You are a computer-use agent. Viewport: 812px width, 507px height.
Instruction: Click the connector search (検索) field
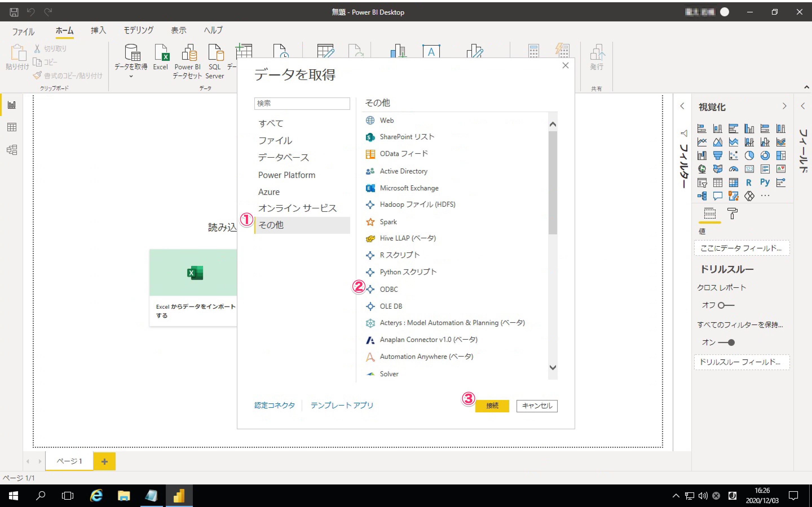(302, 103)
